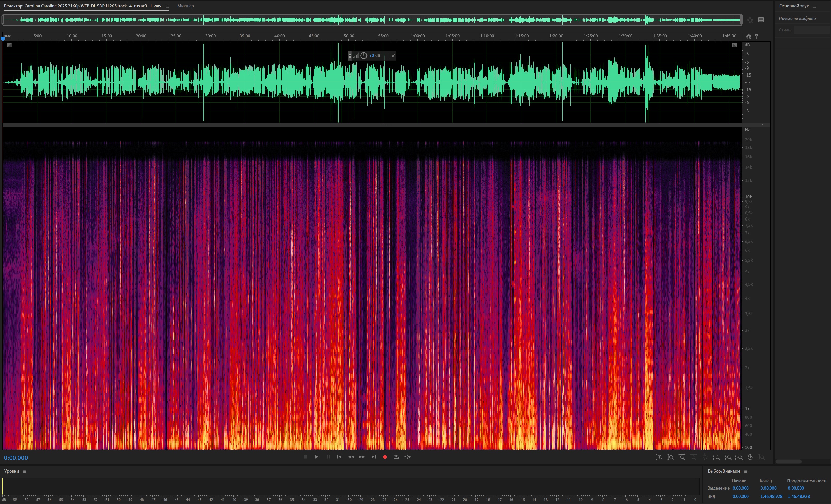Open Уровни panel menu
This screenshot has height=504, width=831.
point(24,471)
